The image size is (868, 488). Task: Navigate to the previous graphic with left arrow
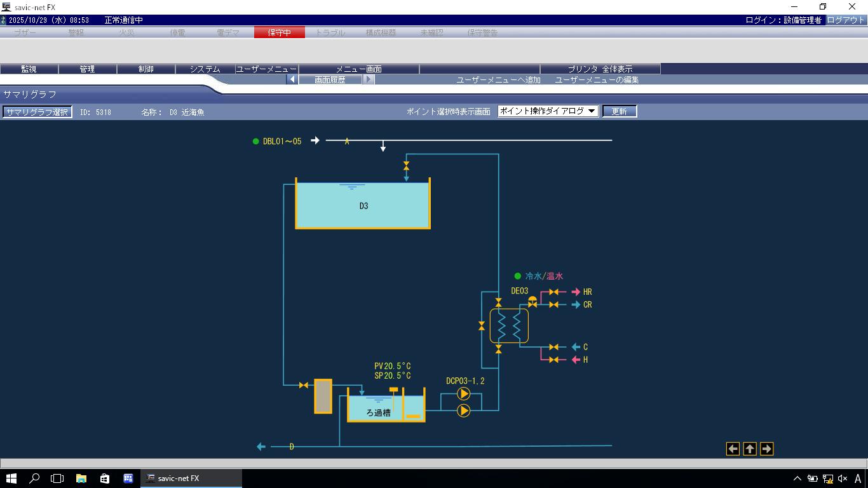pos(733,449)
